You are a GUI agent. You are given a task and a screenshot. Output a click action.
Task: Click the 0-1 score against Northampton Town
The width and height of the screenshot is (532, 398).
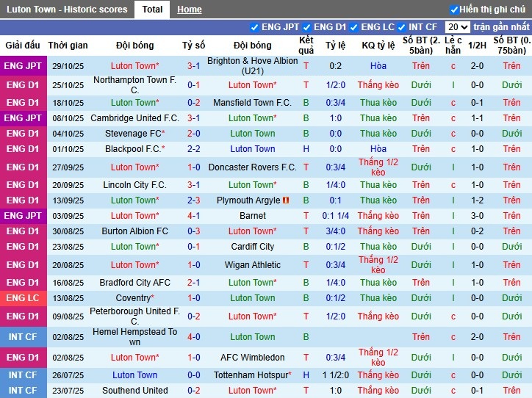[193, 84]
